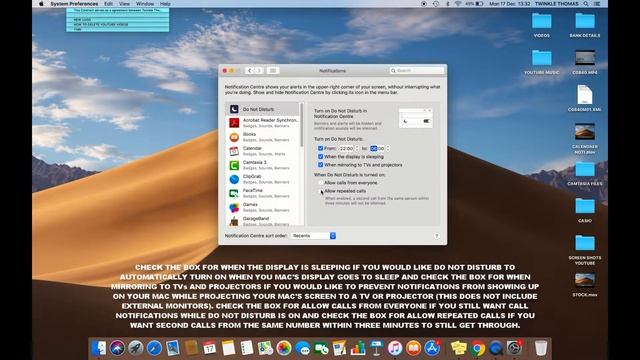Viewport: 640px width, 360px height.
Task: Open the System Preferences menu
Action: click(74, 4)
